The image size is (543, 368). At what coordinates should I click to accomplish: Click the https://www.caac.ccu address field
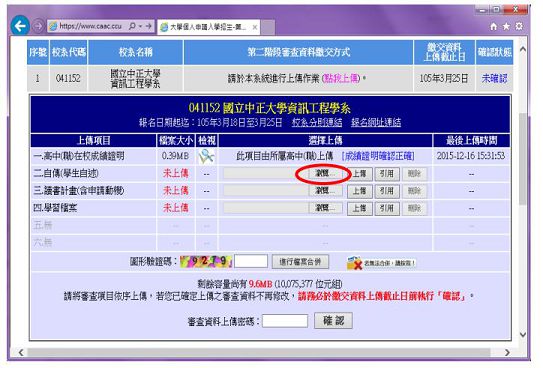tap(91, 26)
